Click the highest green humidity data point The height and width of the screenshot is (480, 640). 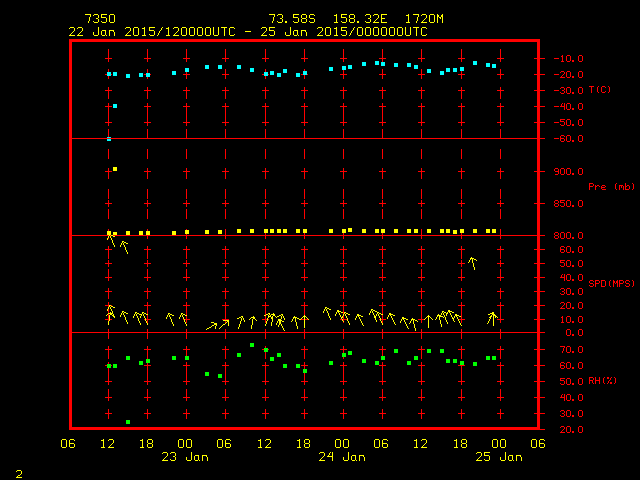click(x=252, y=346)
